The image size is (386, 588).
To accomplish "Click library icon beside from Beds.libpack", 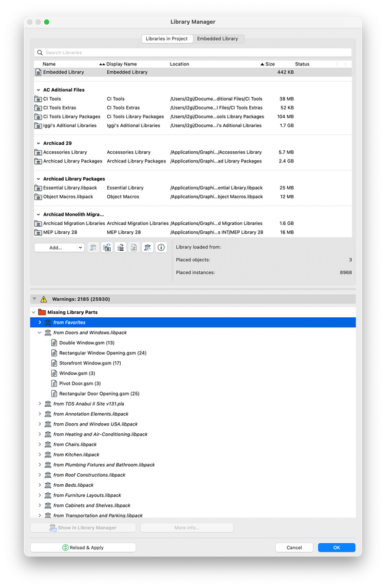I will (x=48, y=485).
